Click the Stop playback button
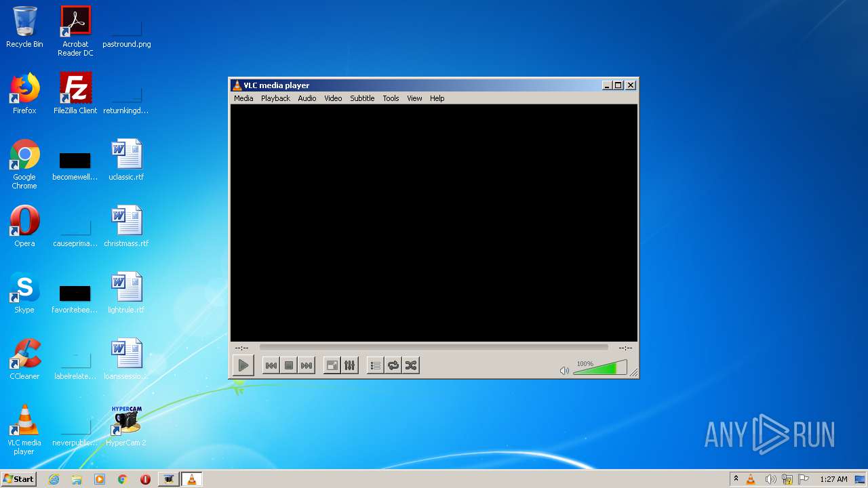The width and height of the screenshot is (868, 488). [289, 365]
